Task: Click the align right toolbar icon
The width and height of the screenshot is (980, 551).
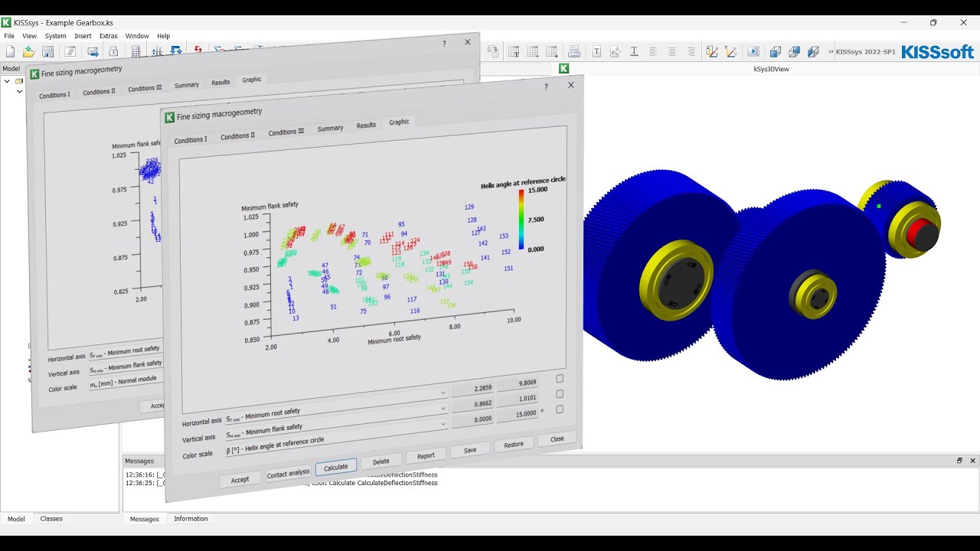Action: (x=691, y=52)
